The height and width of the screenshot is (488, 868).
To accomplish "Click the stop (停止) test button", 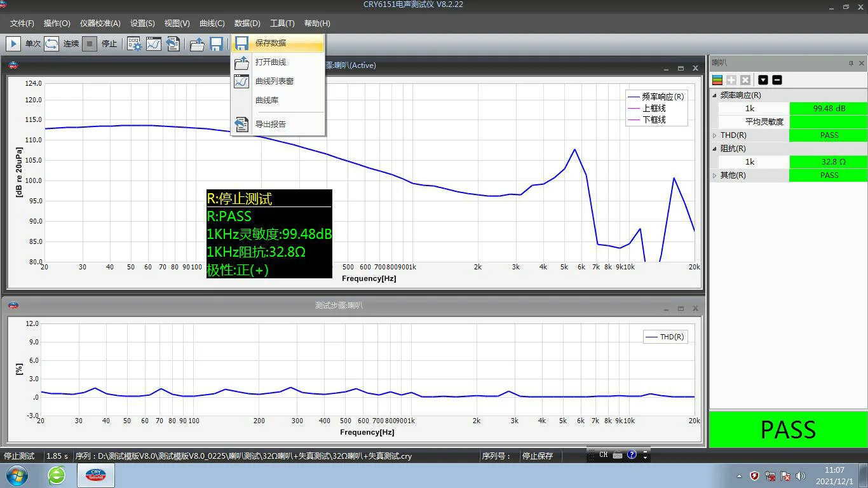I will [x=90, y=44].
